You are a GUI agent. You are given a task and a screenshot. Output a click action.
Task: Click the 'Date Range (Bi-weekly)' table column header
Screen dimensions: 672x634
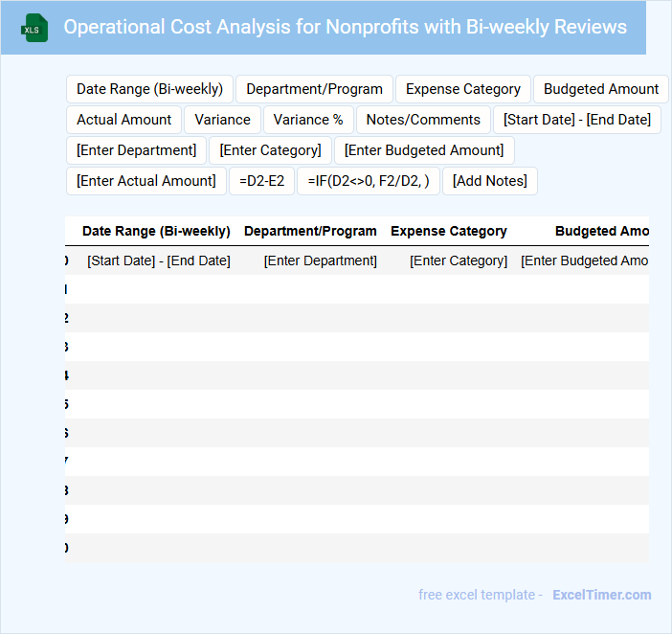(156, 231)
